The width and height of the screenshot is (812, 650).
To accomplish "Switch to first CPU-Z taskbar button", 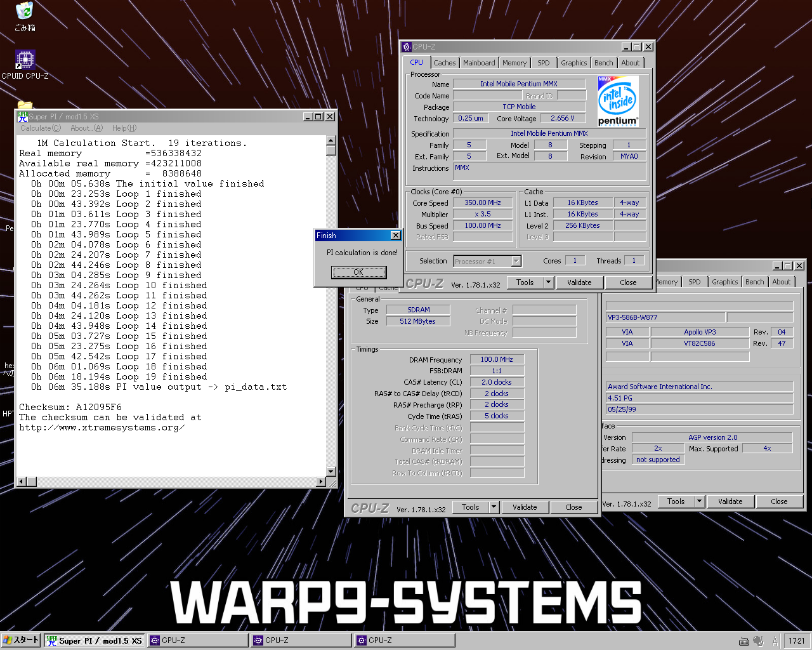I will point(198,640).
